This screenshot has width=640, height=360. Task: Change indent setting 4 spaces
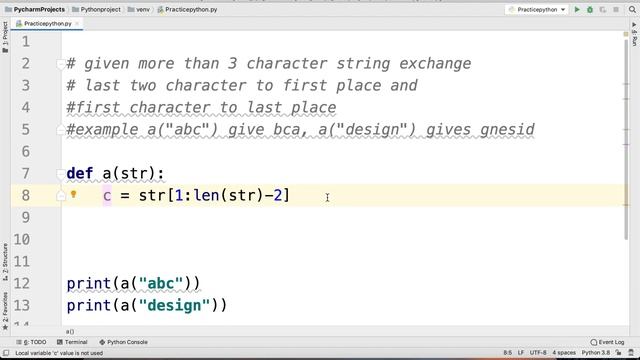(x=564, y=353)
